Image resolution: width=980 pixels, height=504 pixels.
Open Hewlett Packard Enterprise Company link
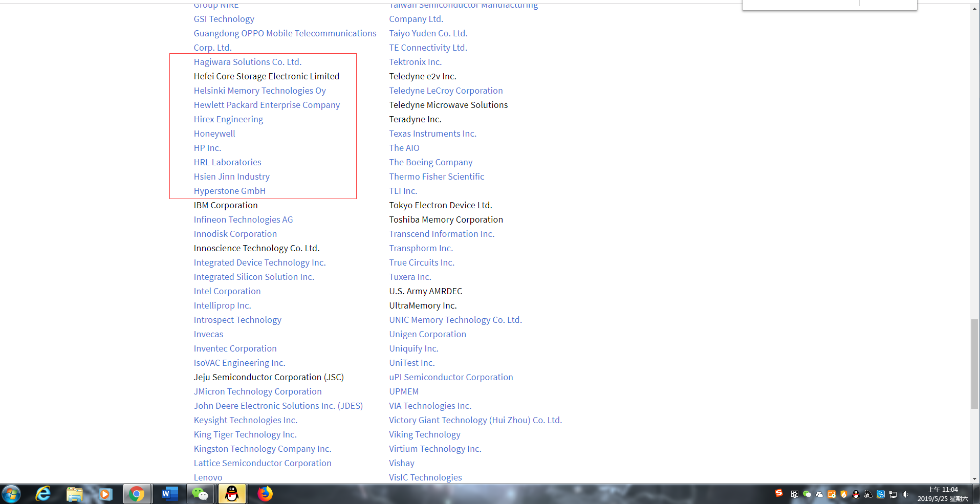267,105
